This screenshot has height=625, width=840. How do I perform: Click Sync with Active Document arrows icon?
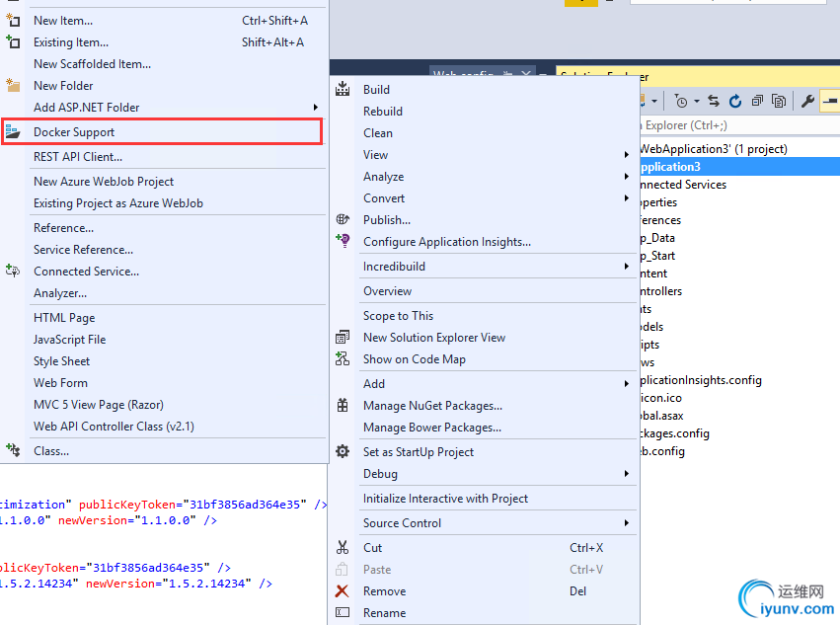(x=714, y=101)
